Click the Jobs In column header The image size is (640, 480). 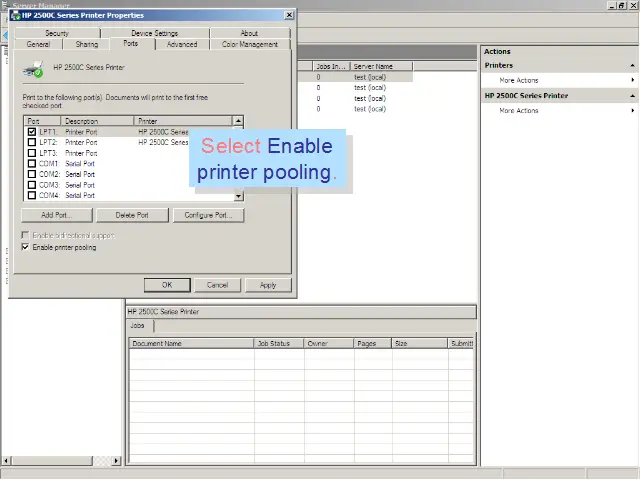point(331,66)
